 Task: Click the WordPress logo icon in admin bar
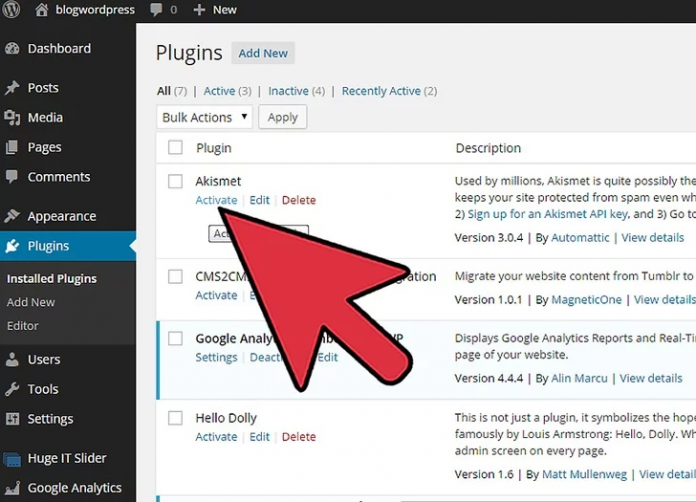[x=12, y=10]
